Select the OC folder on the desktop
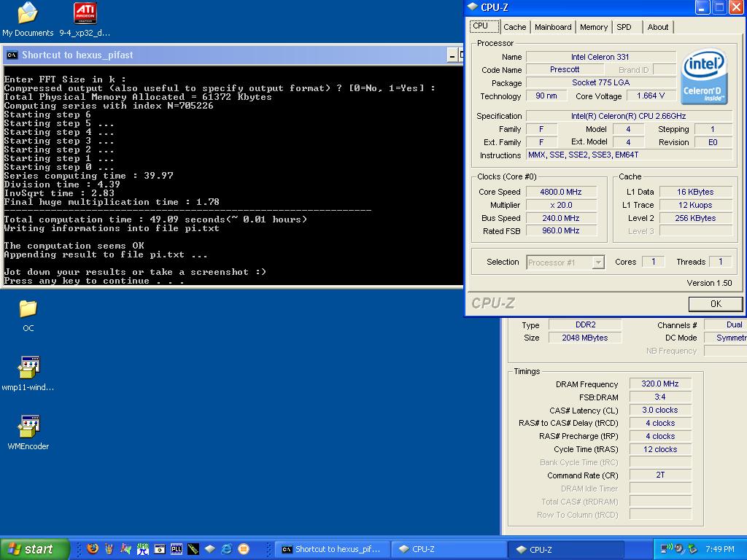The width and height of the screenshot is (747, 560). pos(28,316)
